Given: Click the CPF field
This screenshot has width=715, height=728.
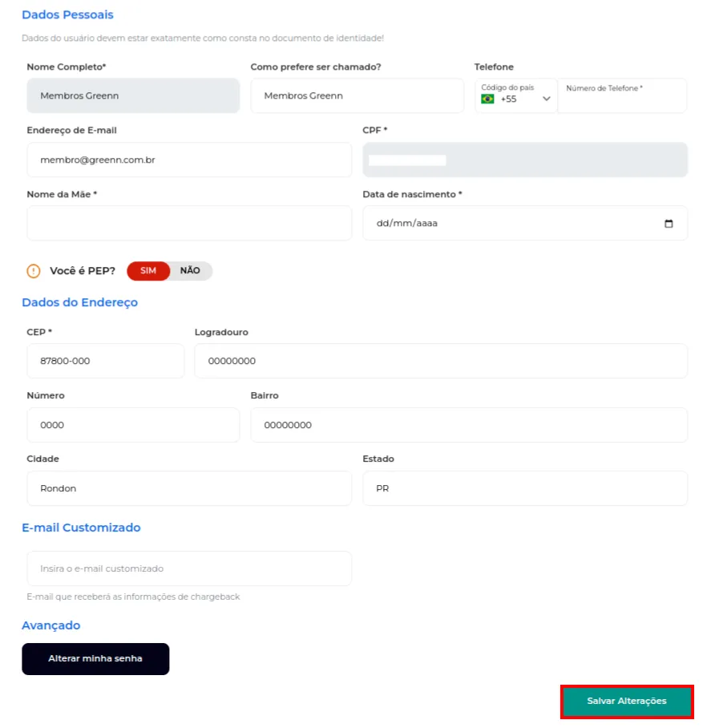Looking at the screenshot, I should (x=525, y=160).
